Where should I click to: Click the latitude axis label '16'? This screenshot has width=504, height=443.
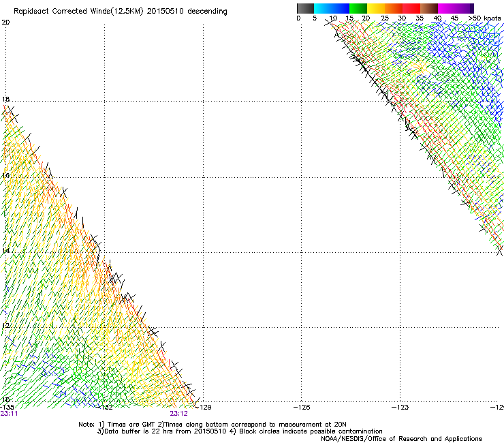pos(5,175)
